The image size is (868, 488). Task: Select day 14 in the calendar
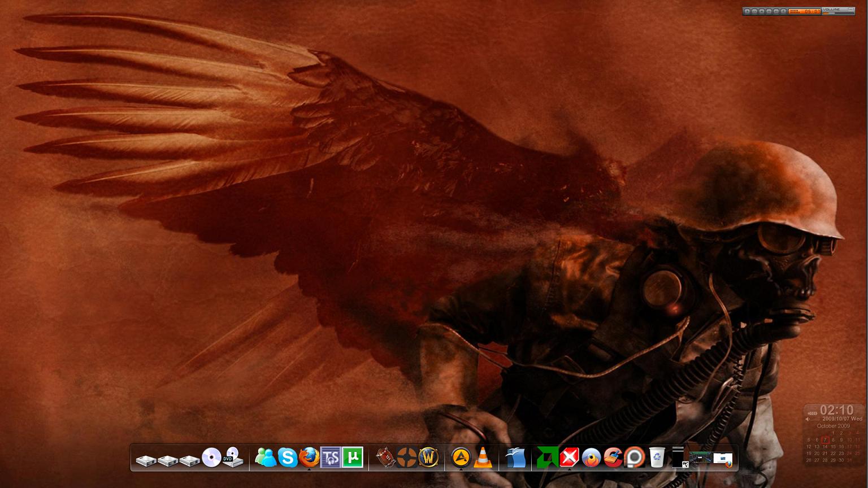click(x=825, y=447)
